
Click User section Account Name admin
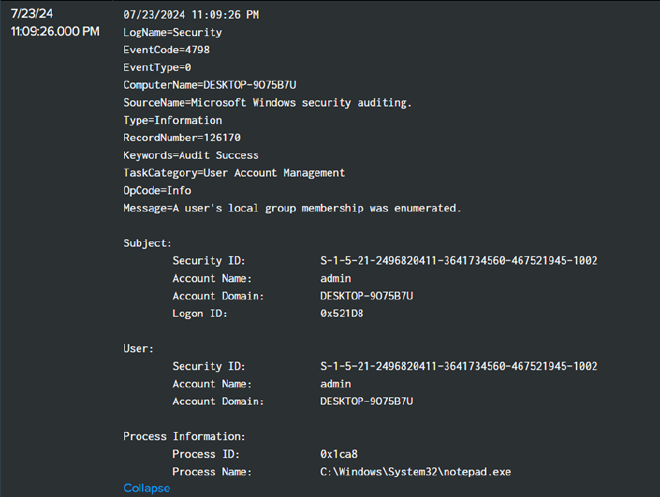pyautogui.click(x=335, y=384)
